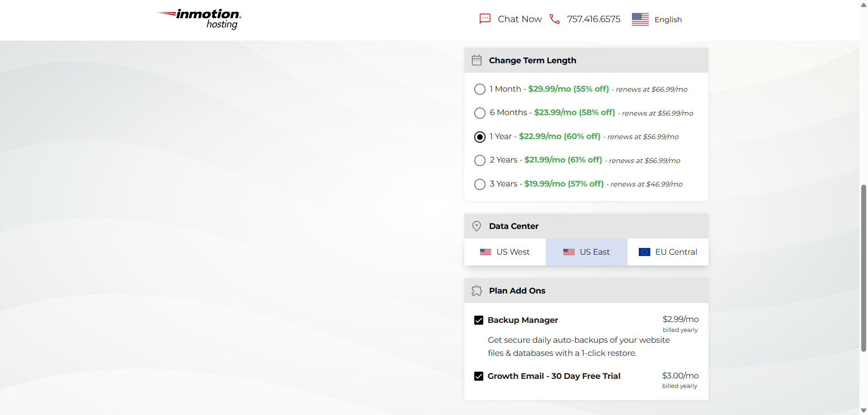Screen dimensions: 868x415
Task: Click 'renews at $46.99/mo' text
Action: (646, 184)
